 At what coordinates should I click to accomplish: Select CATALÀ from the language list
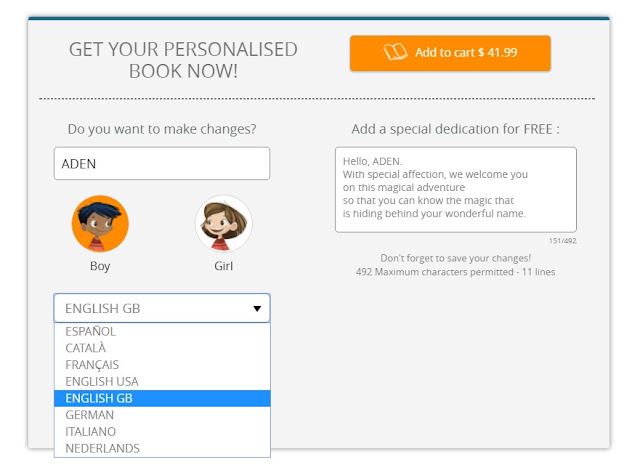[x=162, y=348]
